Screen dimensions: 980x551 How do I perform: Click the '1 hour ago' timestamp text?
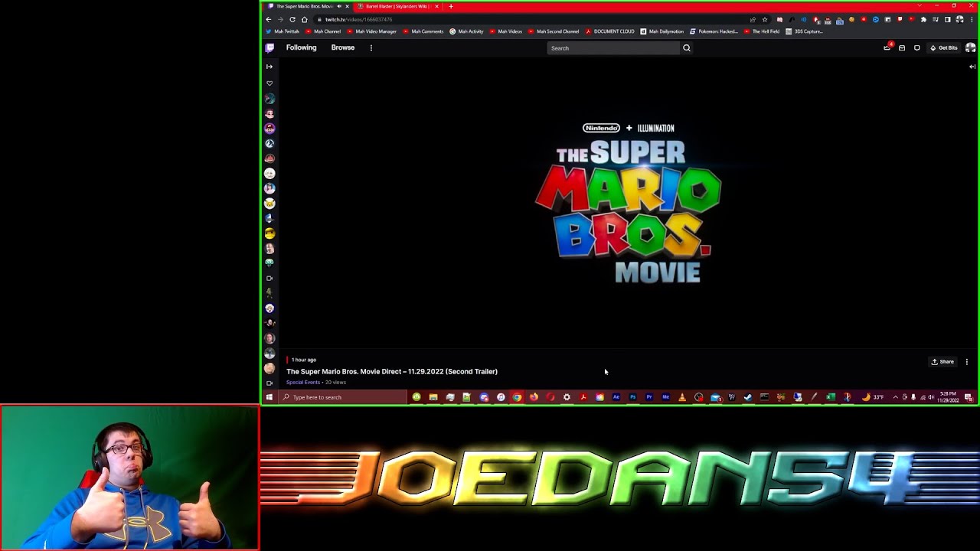pyautogui.click(x=303, y=360)
